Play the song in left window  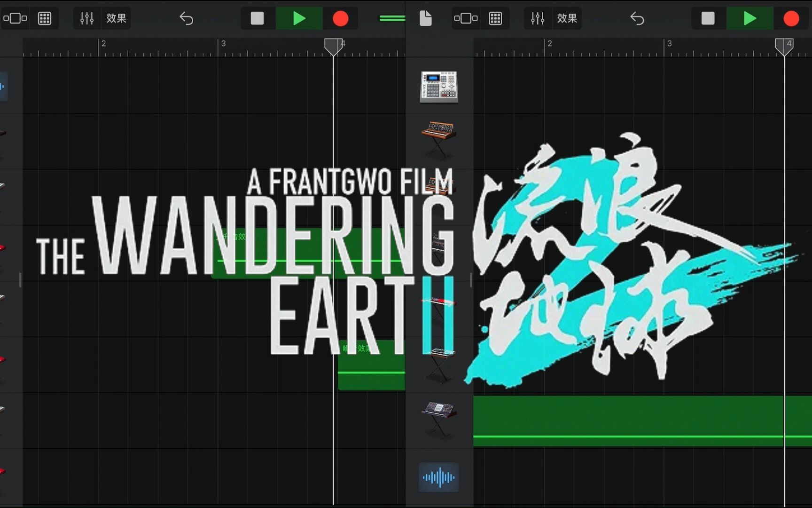(x=299, y=18)
